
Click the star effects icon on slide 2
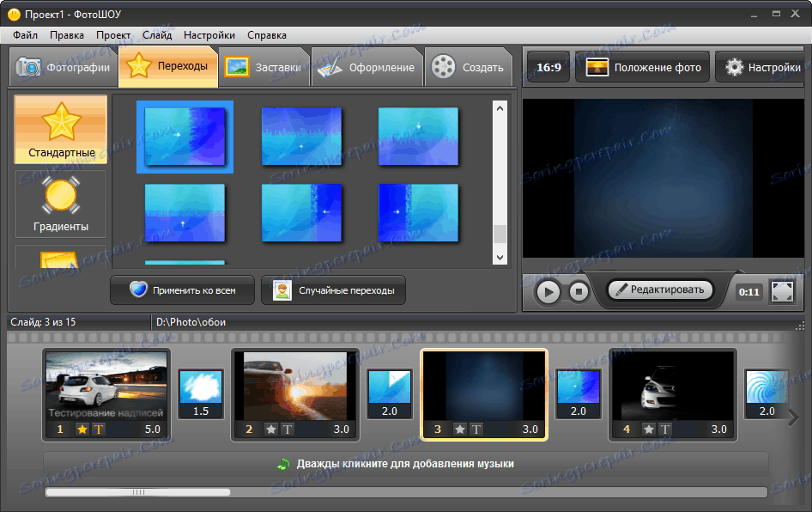271,429
